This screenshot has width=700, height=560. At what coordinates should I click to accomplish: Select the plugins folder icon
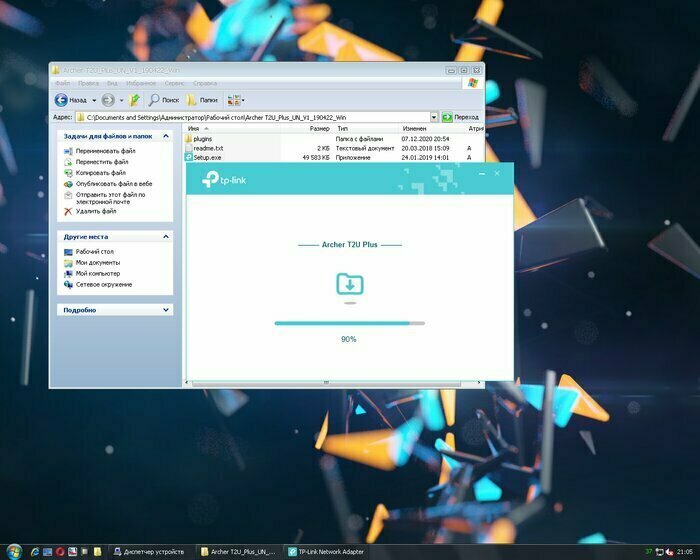click(x=188, y=139)
